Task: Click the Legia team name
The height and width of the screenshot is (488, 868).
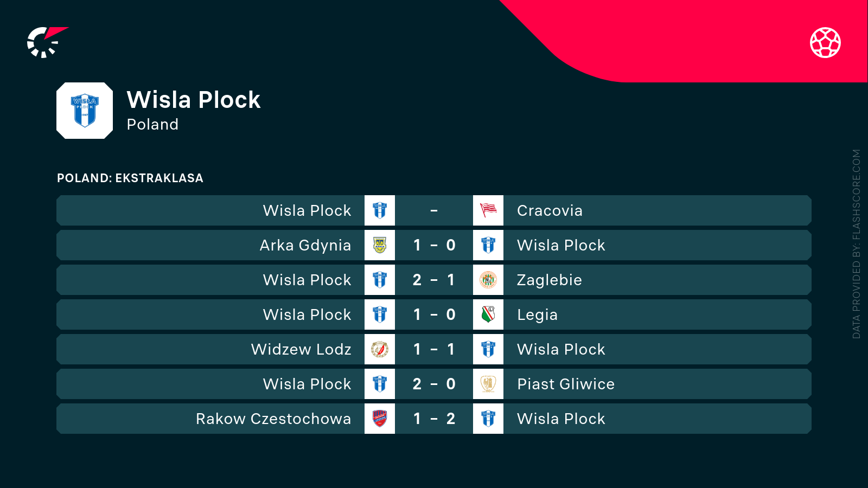Action: (537, 314)
